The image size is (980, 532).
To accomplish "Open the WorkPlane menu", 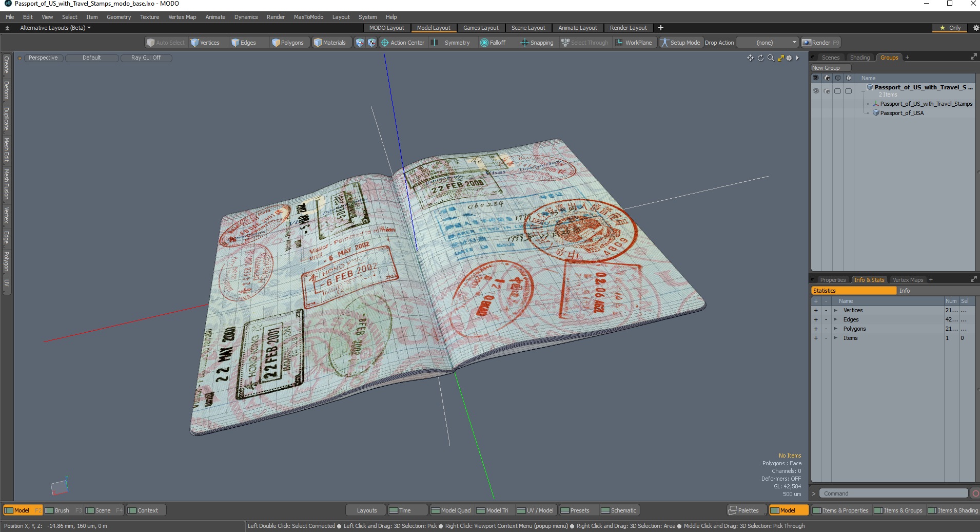I will (x=634, y=43).
